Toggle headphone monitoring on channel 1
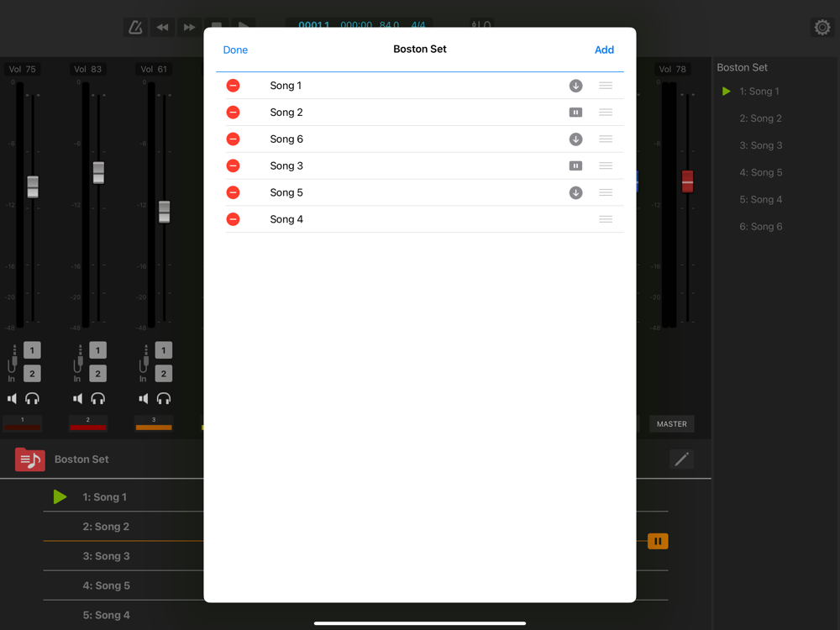Viewport: 840px width, 630px height. [x=32, y=399]
